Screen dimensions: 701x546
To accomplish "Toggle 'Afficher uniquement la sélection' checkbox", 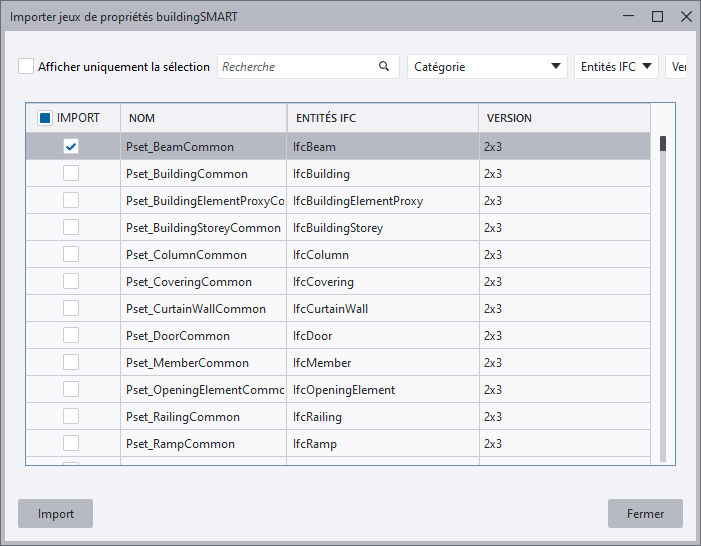I will (26, 67).
